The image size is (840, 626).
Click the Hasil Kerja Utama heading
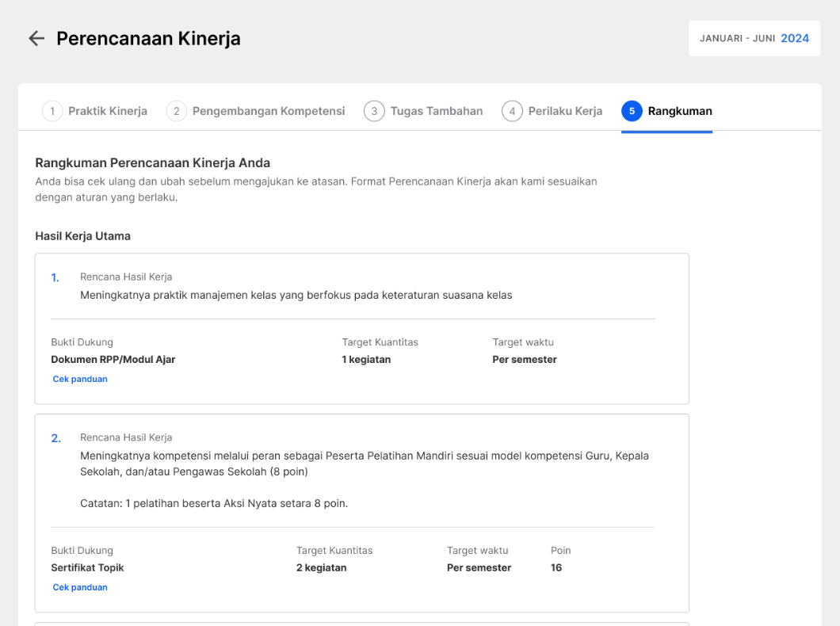(83, 236)
